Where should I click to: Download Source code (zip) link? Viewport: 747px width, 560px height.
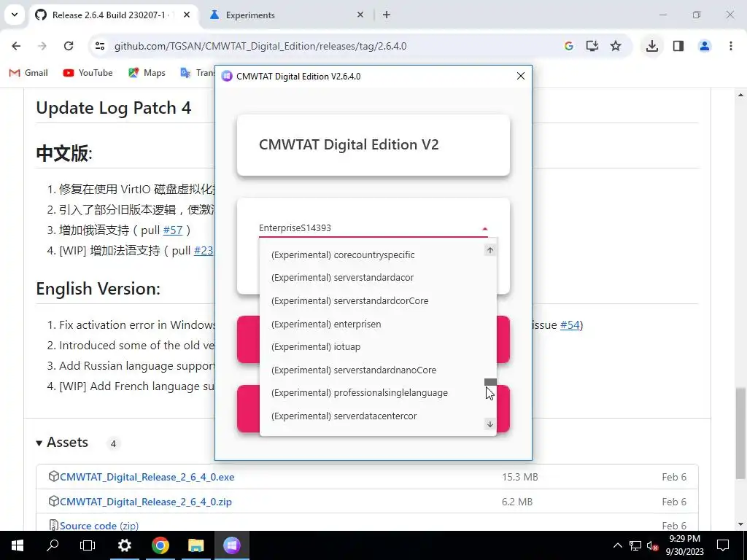click(x=99, y=526)
